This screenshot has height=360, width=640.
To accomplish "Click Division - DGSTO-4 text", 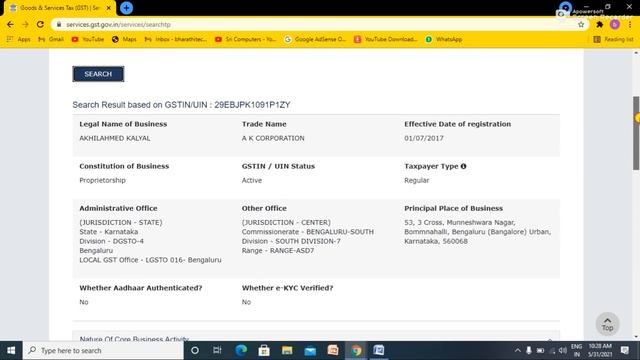I will 111,241.
